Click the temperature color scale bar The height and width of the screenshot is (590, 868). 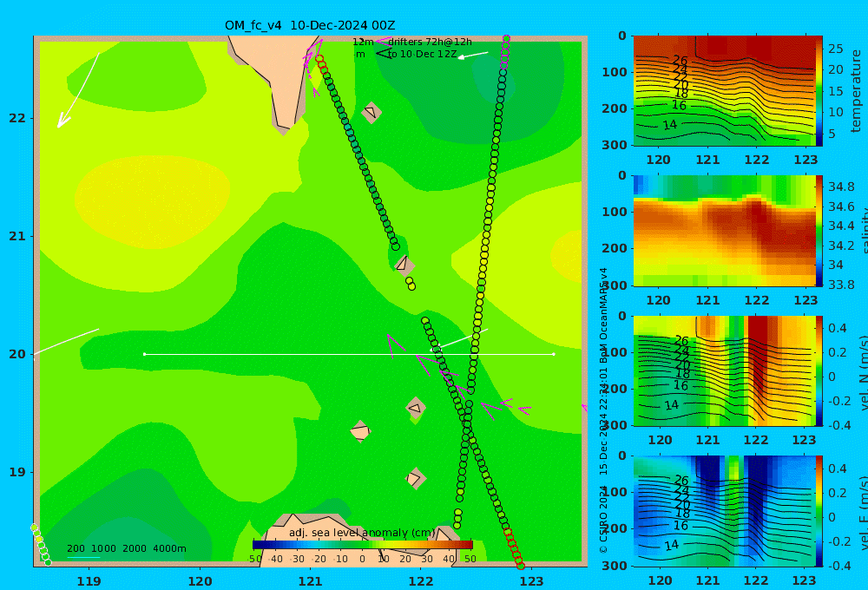tap(819, 91)
